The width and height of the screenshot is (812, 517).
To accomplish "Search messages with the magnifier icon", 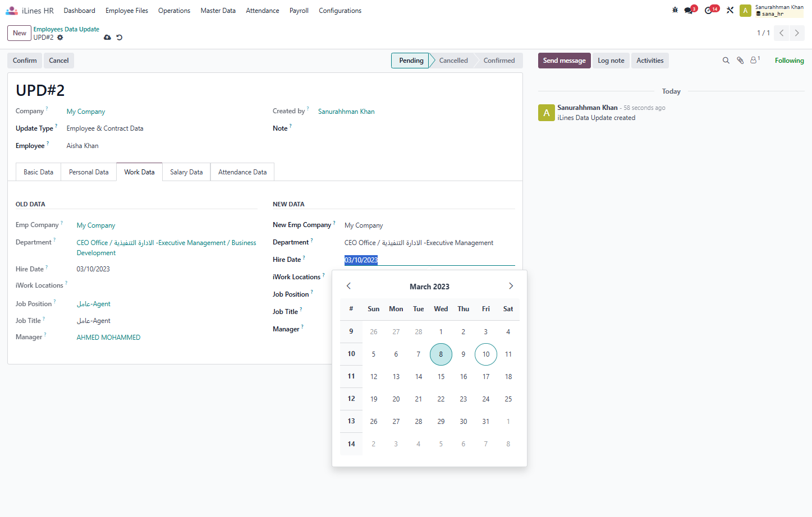I will pyautogui.click(x=726, y=61).
